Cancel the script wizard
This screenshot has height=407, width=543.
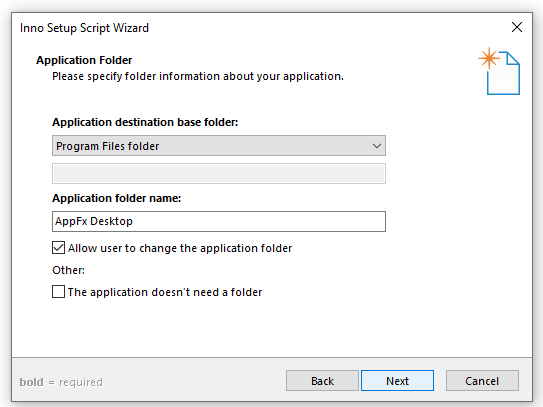[x=482, y=381]
